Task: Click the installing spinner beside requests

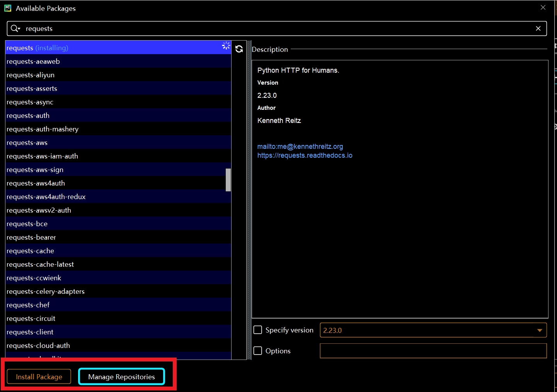Action: click(x=226, y=46)
